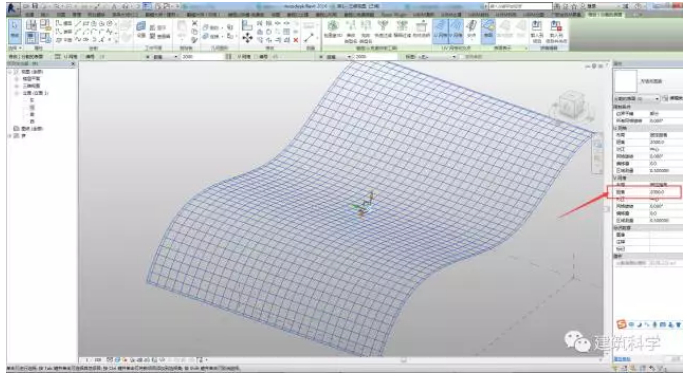Open the Fuzor Plugin ribbon tab
Viewport: 690px width, 379px height.
pos(394,15)
